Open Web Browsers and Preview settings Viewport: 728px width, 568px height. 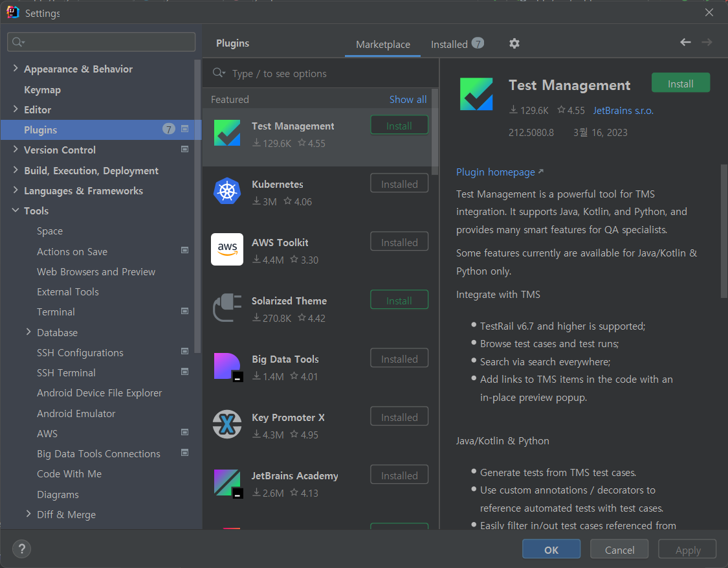[x=96, y=271]
